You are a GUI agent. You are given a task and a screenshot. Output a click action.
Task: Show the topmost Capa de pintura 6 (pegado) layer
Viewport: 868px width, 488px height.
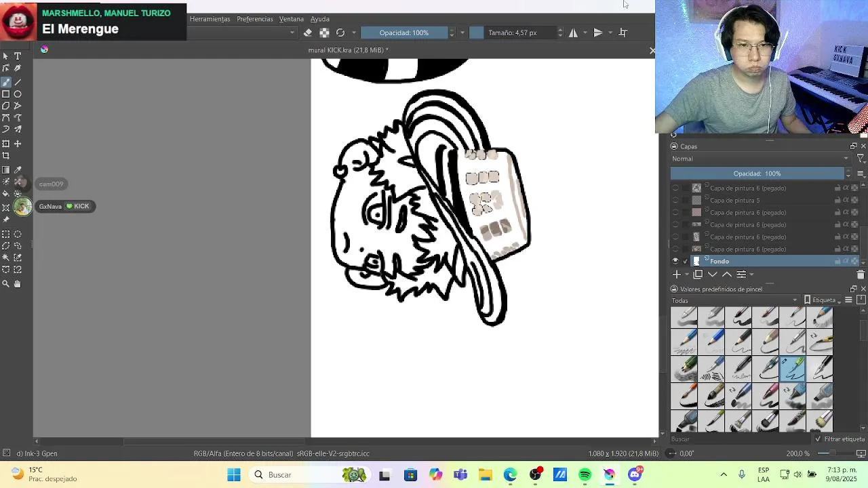point(675,188)
